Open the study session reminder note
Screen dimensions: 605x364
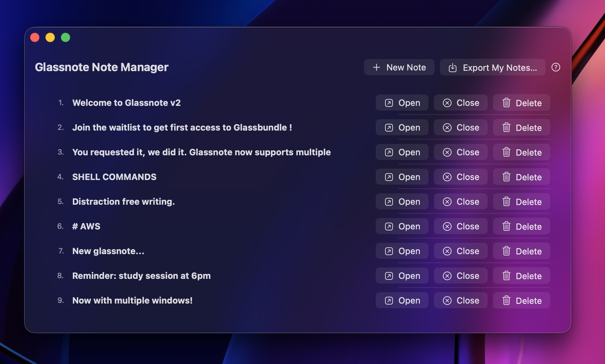pos(402,276)
